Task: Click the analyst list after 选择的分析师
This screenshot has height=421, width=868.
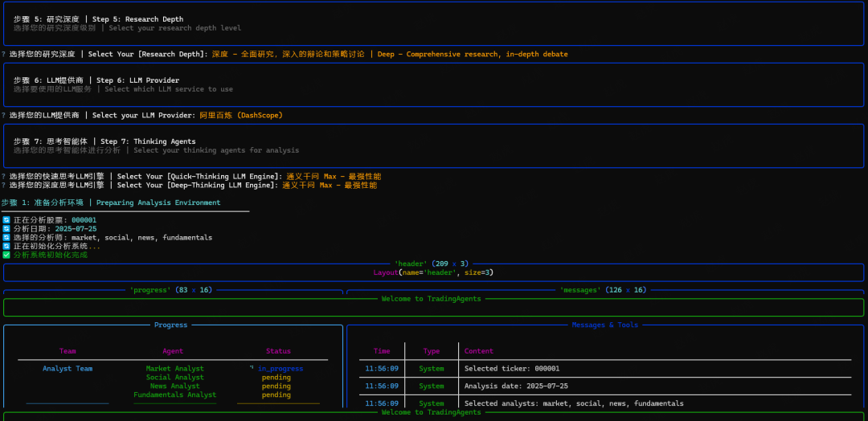Action: tap(141, 237)
